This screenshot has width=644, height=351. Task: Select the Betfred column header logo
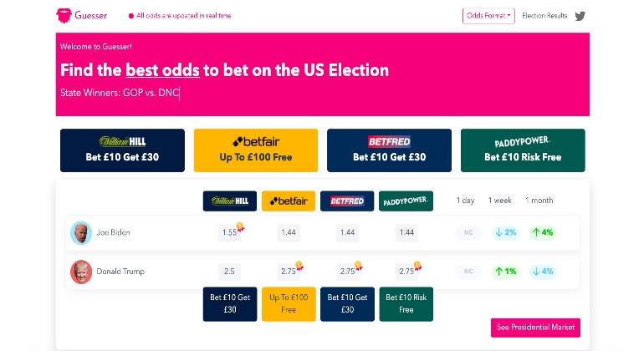pos(347,201)
